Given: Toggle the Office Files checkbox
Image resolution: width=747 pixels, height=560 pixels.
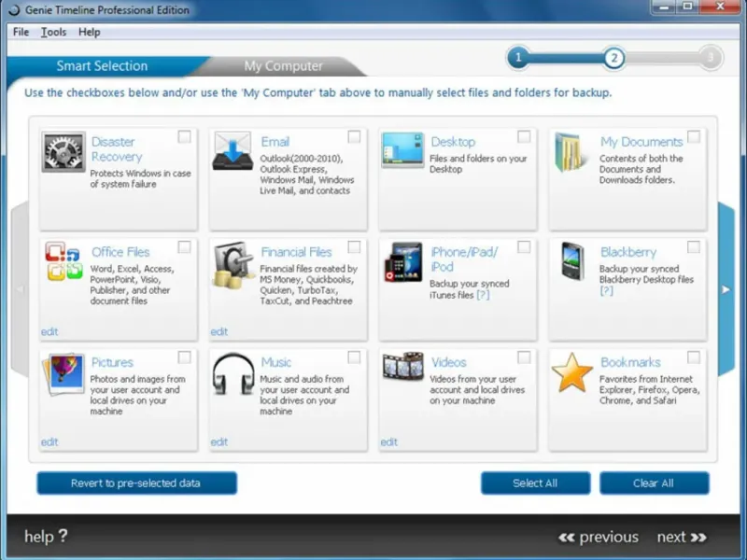Looking at the screenshot, I should coord(184,246).
